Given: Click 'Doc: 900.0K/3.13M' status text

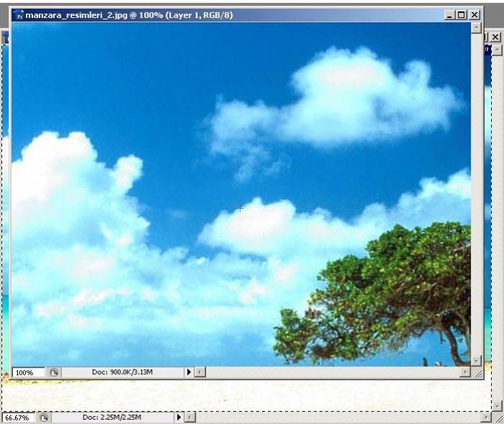Looking at the screenshot, I should 122,372.
